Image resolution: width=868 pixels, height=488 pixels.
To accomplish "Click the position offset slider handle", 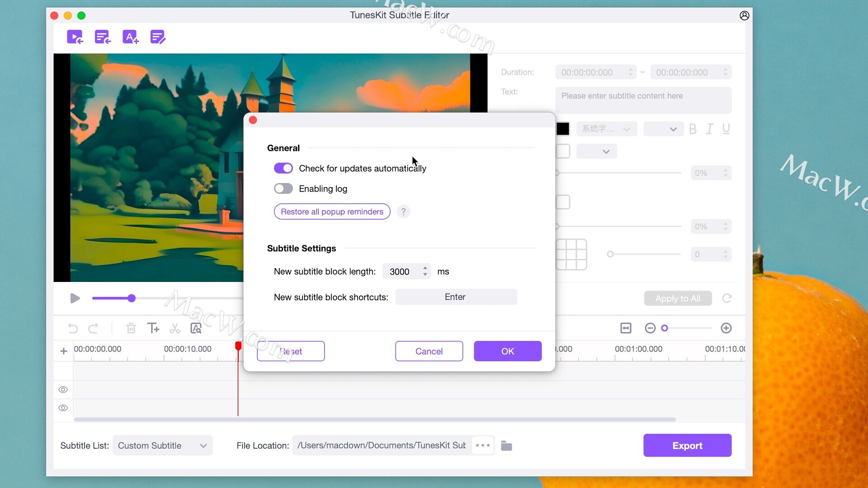I will click(x=610, y=254).
